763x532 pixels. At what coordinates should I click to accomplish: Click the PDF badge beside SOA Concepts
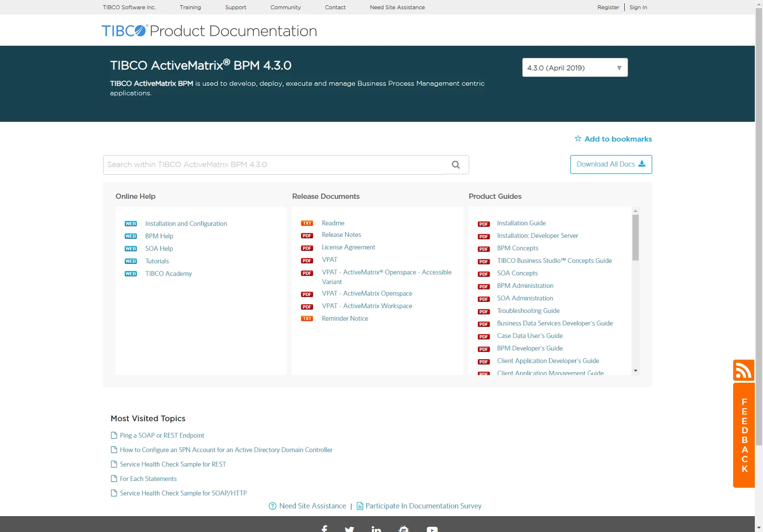tap(484, 274)
